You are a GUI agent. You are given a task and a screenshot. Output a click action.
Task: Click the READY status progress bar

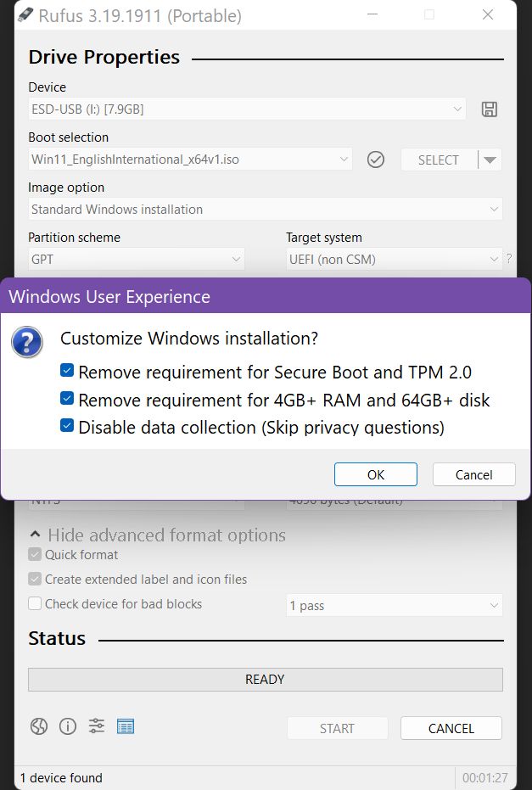[x=265, y=679]
